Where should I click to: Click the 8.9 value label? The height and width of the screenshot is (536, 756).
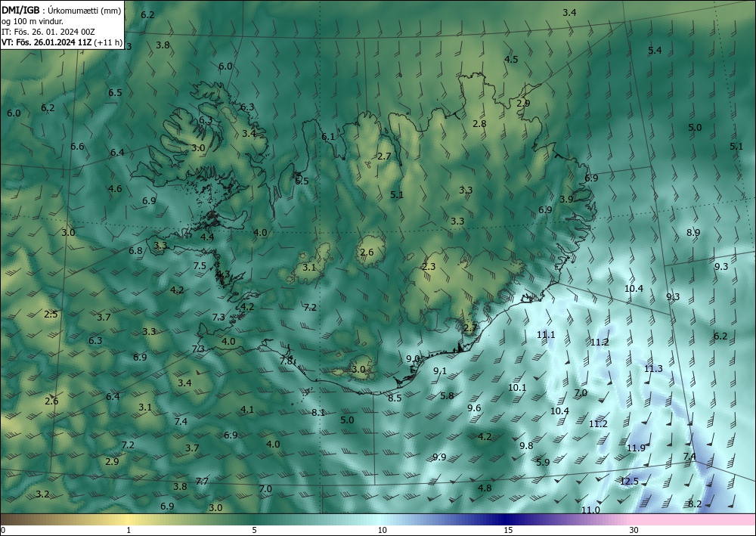(x=693, y=232)
